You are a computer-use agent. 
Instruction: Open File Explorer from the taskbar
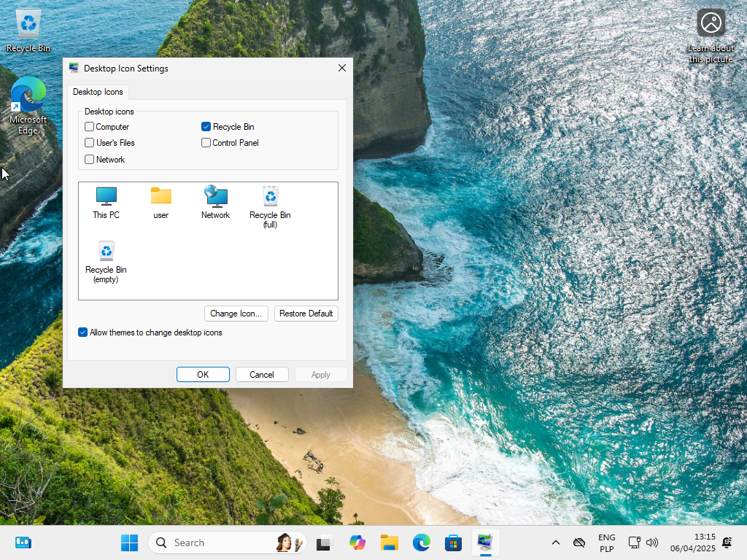pos(389,542)
